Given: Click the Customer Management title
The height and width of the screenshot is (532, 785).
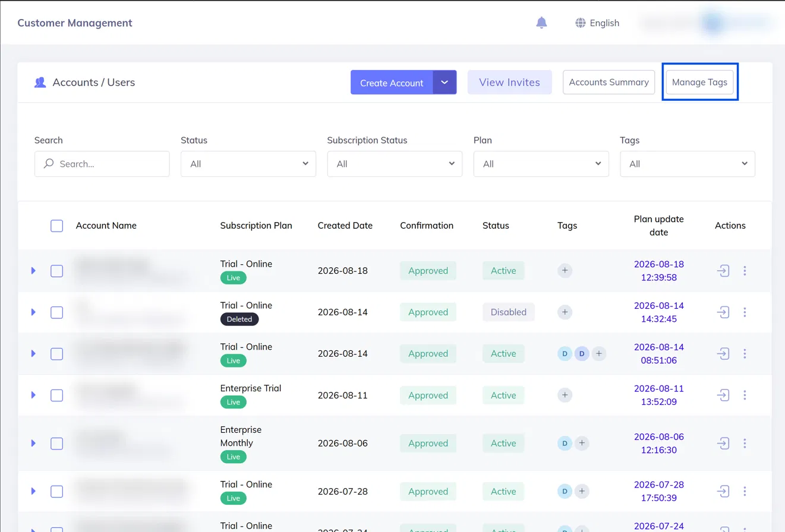Looking at the screenshot, I should [x=75, y=23].
